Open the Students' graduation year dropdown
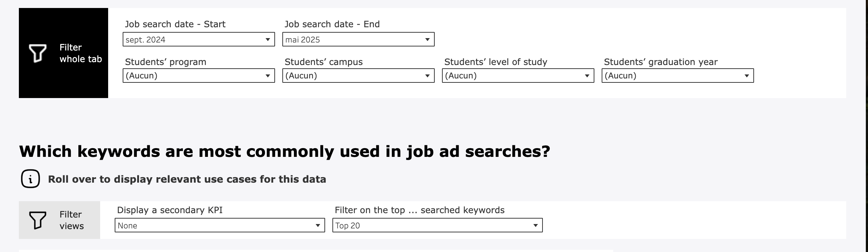The image size is (868, 252). tap(677, 76)
